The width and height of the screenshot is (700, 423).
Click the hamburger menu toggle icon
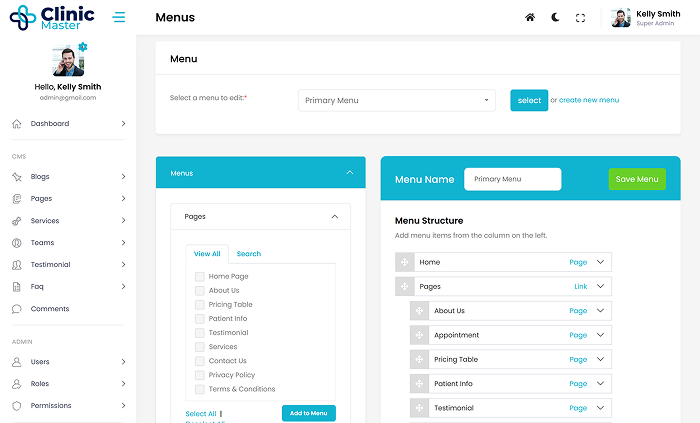point(119,17)
